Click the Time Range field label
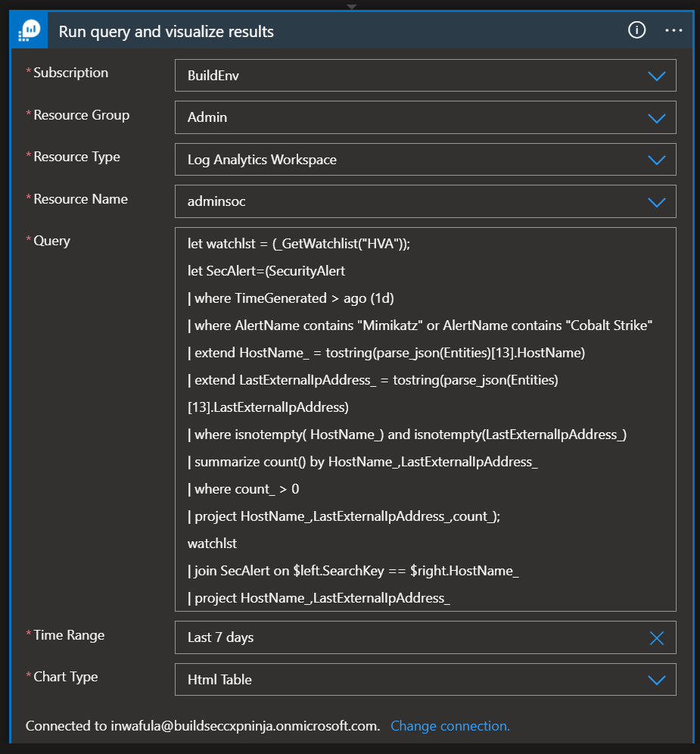Image resolution: width=700 pixels, height=754 pixels. click(x=69, y=635)
